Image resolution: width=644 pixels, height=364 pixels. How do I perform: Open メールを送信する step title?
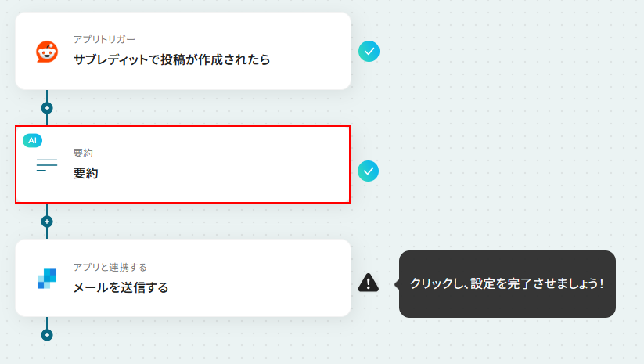pyautogui.click(x=121, y=287)
